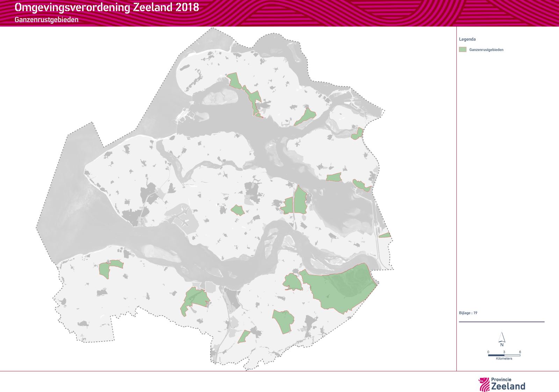Click the title Omgevingsverordening Zeeland 2018
The width and height of the screenshot is (559, 392).
(107, 7)
